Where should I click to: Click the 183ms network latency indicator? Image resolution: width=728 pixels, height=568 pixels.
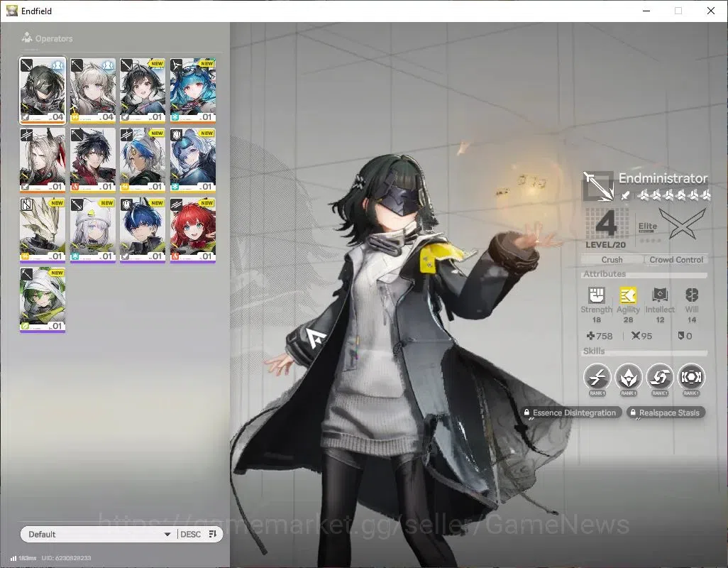click(23, 558)
